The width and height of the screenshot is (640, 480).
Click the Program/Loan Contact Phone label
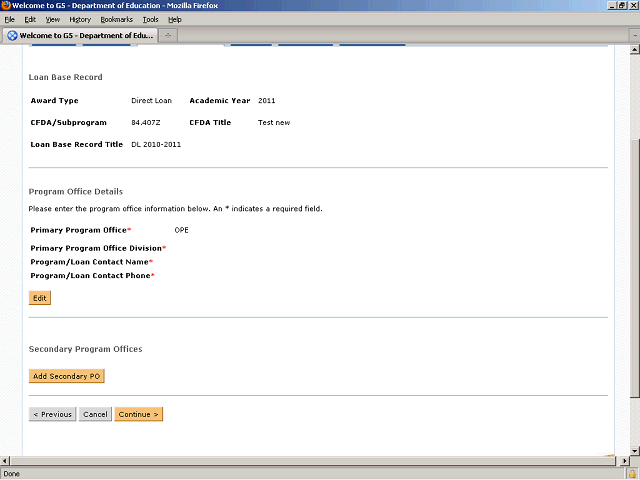[92, 276]
